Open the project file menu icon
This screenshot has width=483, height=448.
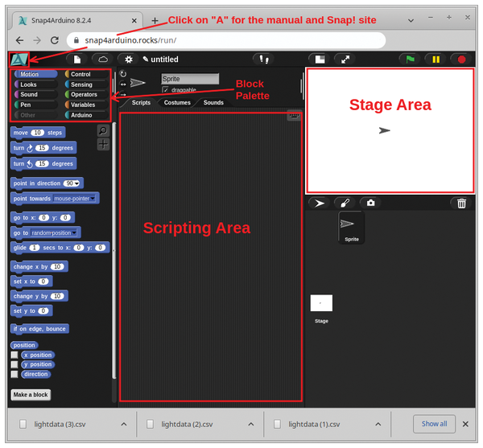(x=77, y=59)
